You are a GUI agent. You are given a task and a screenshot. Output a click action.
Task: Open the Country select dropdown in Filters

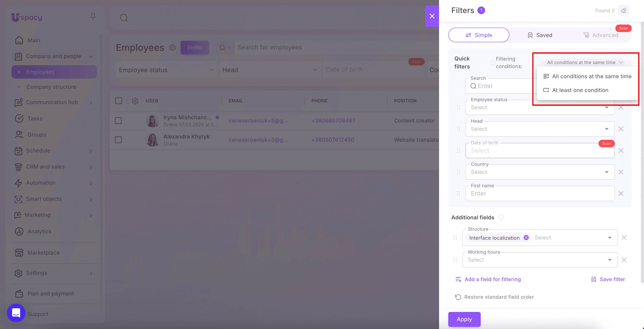click(540, 172)
